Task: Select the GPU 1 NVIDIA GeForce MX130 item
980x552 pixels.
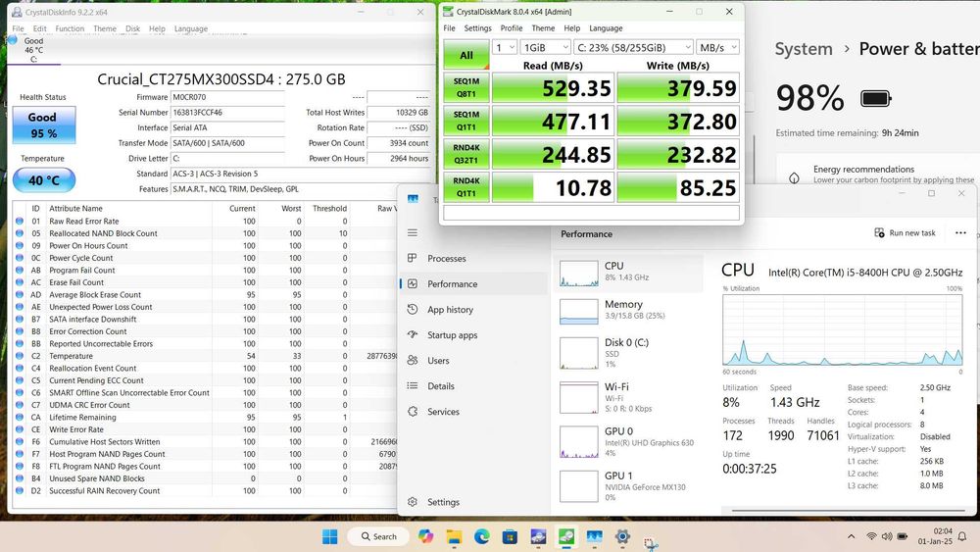Action: (x=628, y=485)
